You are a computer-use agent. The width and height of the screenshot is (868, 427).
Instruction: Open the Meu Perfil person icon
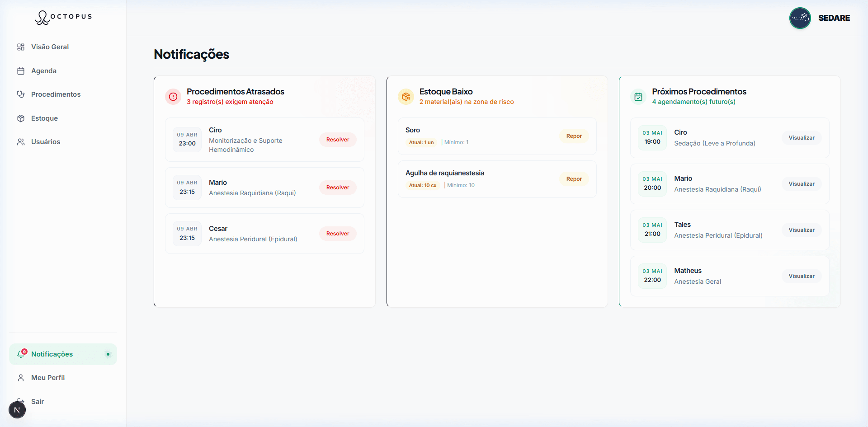tap(21, 378)
